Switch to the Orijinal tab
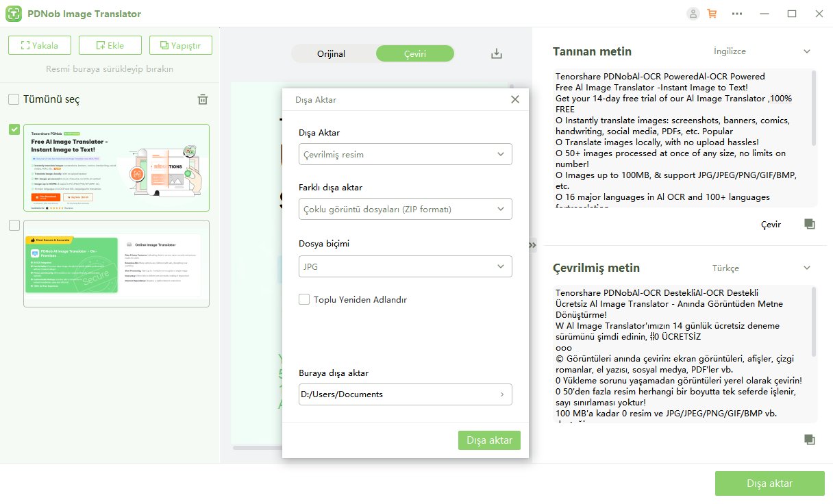 tap(332, 54)
